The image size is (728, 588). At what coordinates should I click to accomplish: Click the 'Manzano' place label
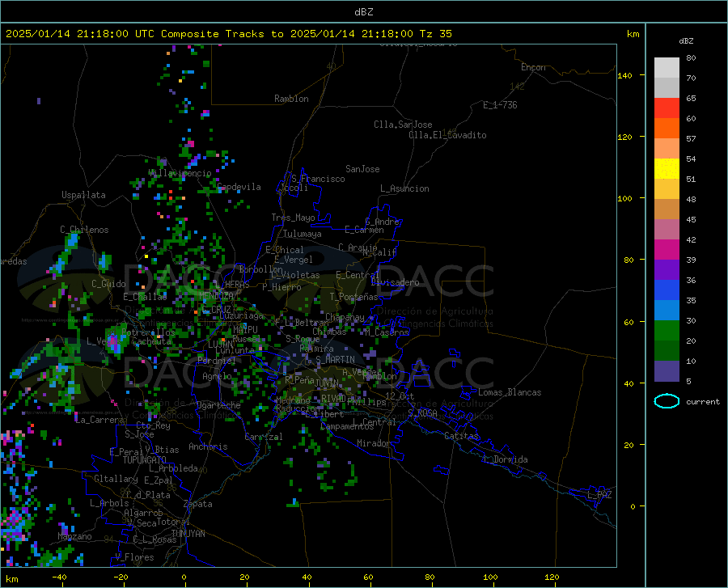pyautogui.click(x=74, y=536)
